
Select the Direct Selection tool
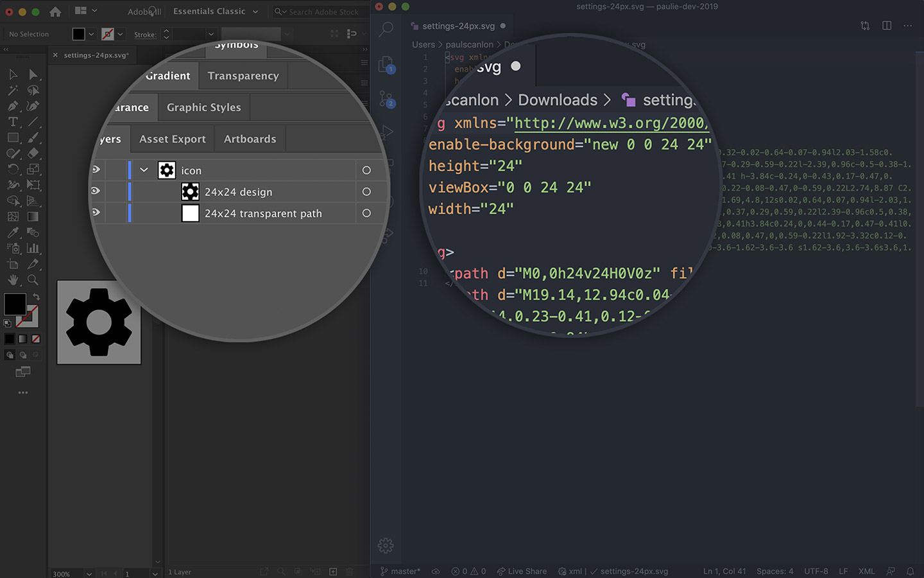tap(33, 74)
